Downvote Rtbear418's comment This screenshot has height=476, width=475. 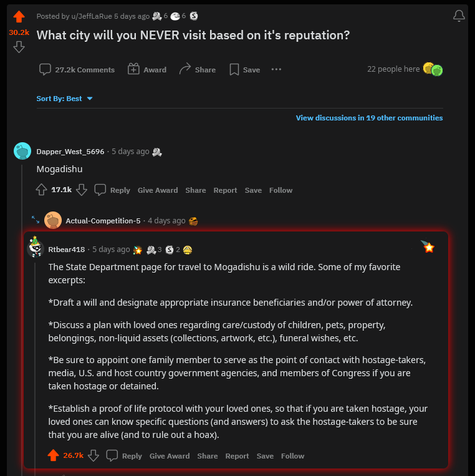[94, 455]
